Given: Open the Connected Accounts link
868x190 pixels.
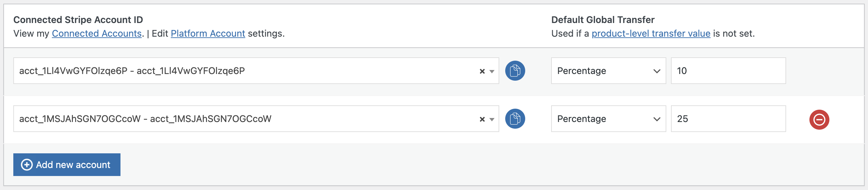Looking at the screenshot, I should tap(97, 33).
